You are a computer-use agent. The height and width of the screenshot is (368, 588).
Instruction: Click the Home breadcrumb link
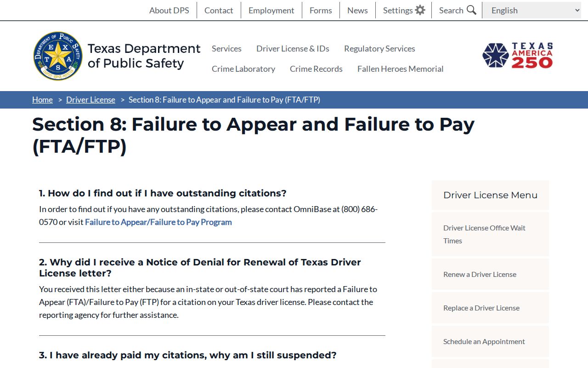pos(42,100)
